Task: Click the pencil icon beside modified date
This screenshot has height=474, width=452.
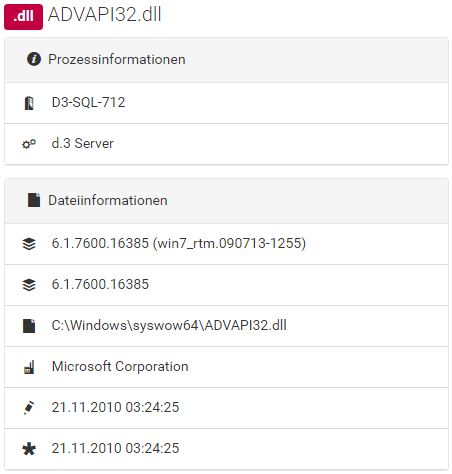Action: click(x=29, y=408)
